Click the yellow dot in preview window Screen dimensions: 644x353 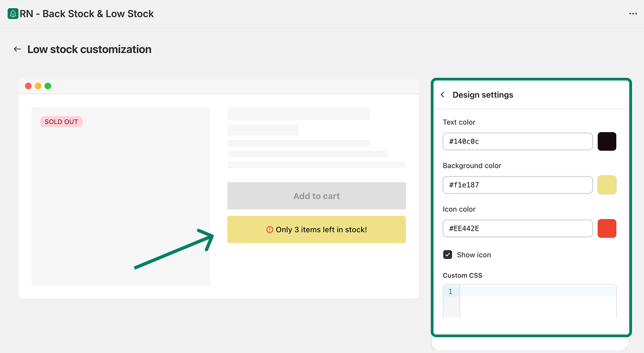click(x=38, y=86)
